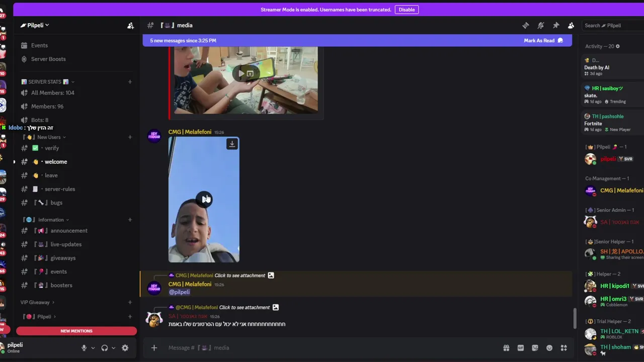Toggle the member list icon

click(571, 25)
